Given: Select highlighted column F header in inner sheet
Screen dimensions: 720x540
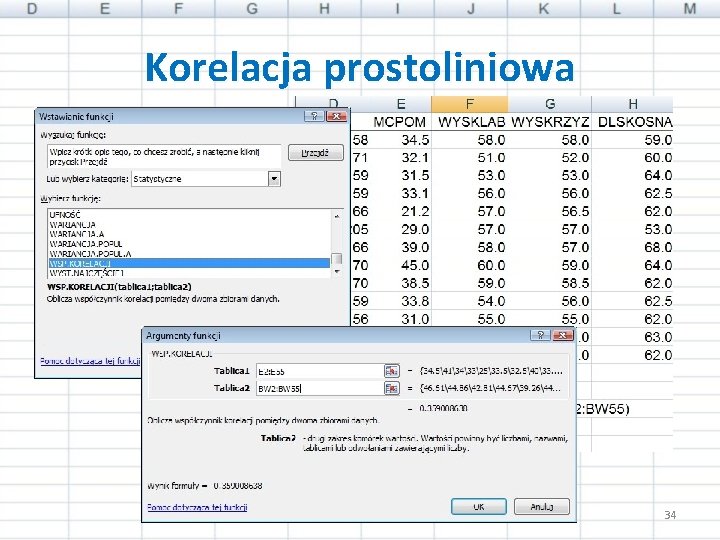Looking at the screenshot, I should tap(470, 104).
